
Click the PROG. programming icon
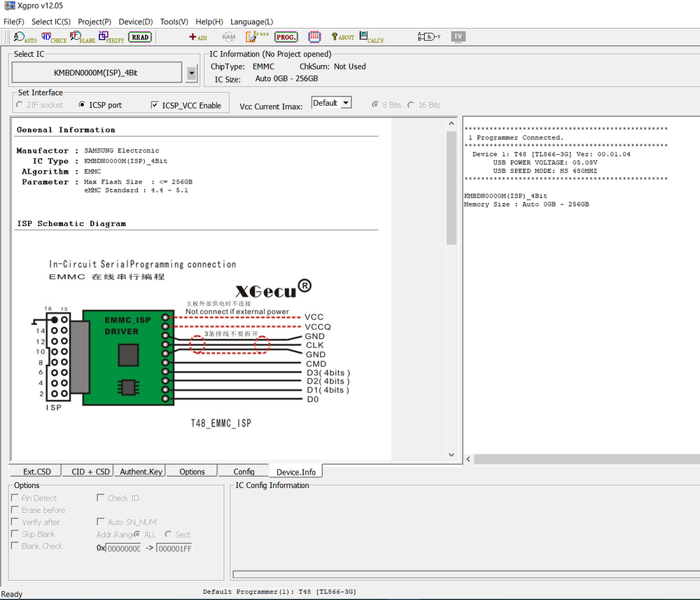click(286, 37)
